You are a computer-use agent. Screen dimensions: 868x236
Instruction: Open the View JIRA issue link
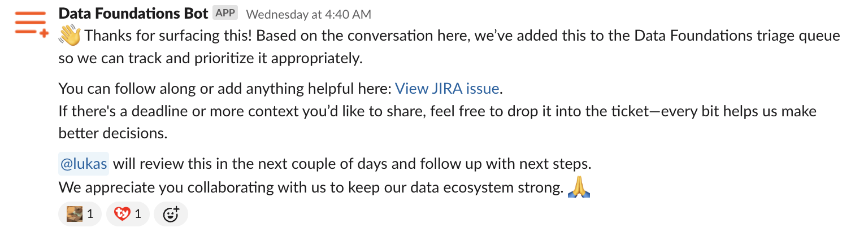click(447, 89)
